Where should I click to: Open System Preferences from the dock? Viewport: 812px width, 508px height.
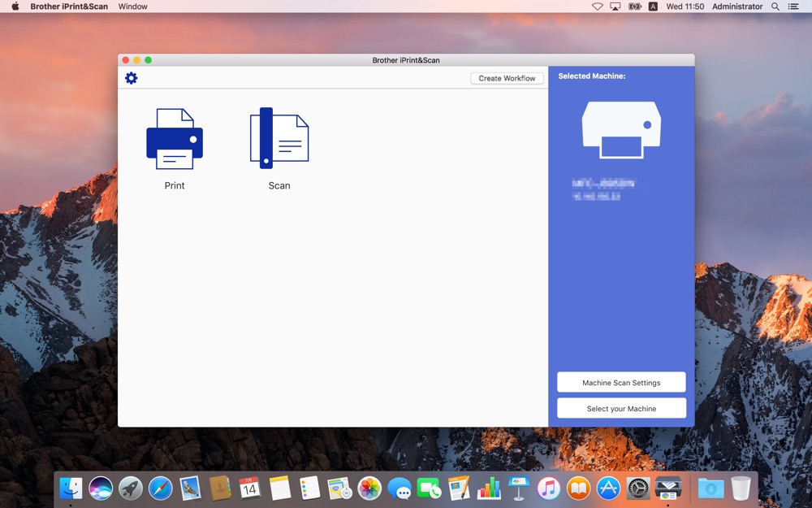click(638, 488)
